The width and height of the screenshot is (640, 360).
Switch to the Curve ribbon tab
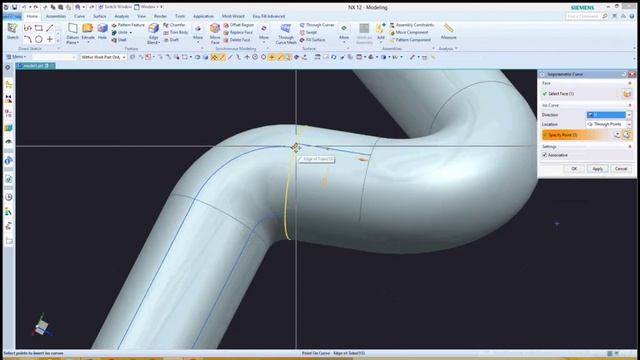click(79, 16)
